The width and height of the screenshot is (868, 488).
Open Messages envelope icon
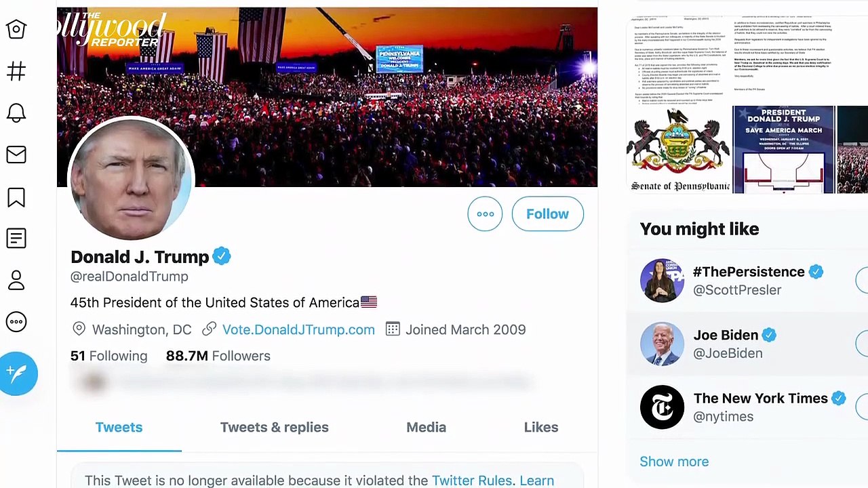pos(16,155)
